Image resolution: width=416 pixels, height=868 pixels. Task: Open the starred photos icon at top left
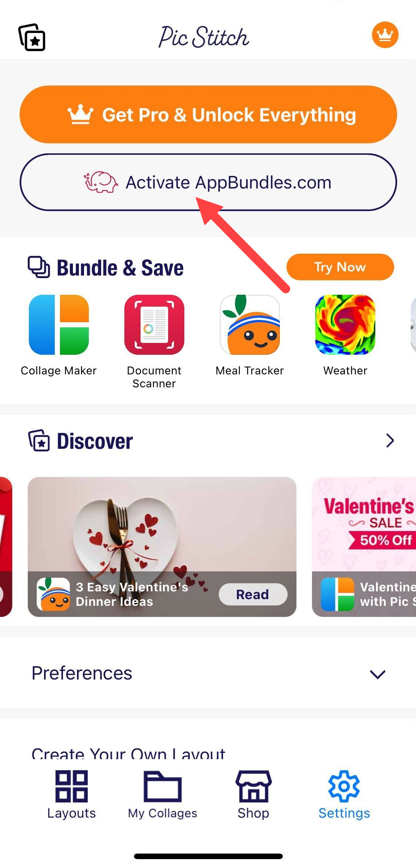tap(32, 37)
